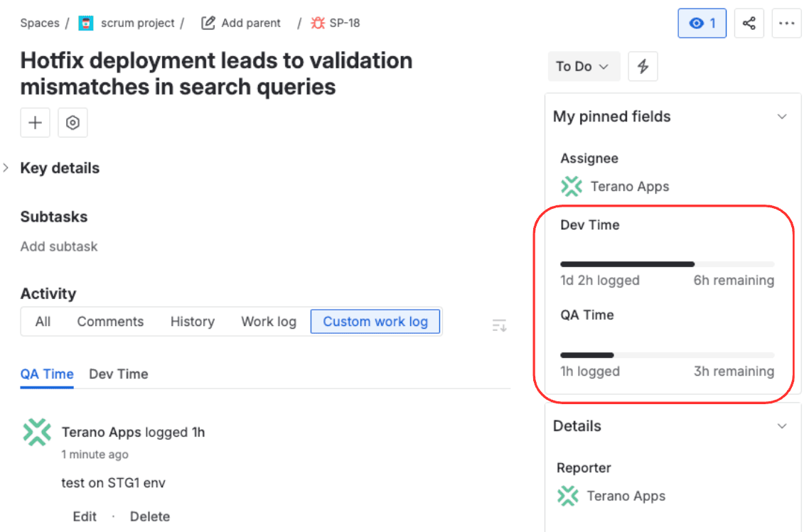Image resolution: width=809 pixels, height=532 pixels.
Task: Switch to the QA Time sub-tab
Action: pos(47,374)
